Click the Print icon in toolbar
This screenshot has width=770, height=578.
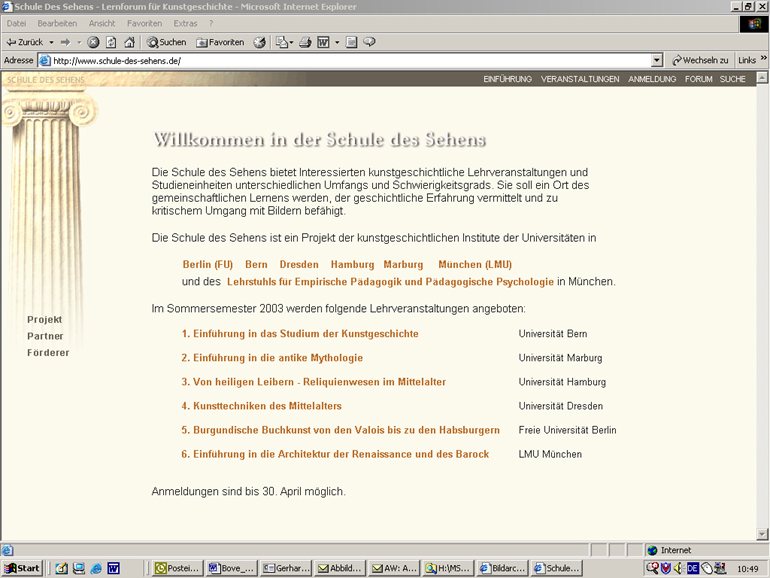coord(305,42)
